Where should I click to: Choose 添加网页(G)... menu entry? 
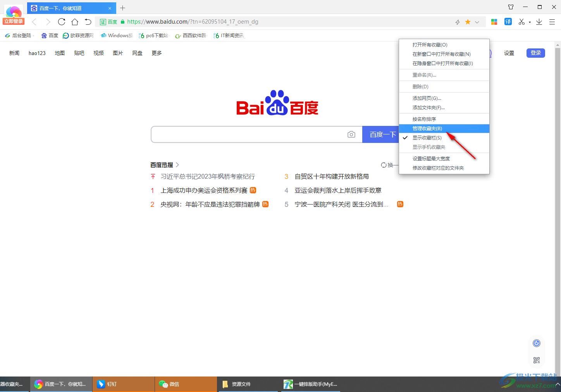point(444,98)
